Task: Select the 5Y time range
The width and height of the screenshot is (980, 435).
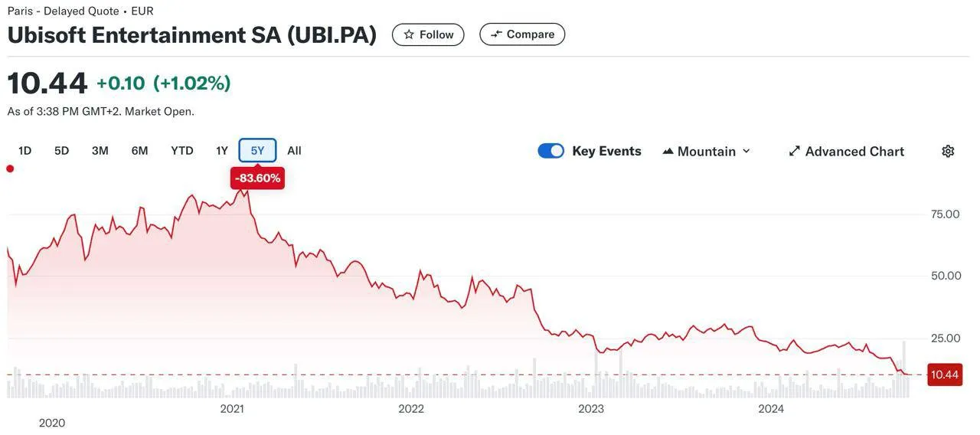Action: coord(258,151)
